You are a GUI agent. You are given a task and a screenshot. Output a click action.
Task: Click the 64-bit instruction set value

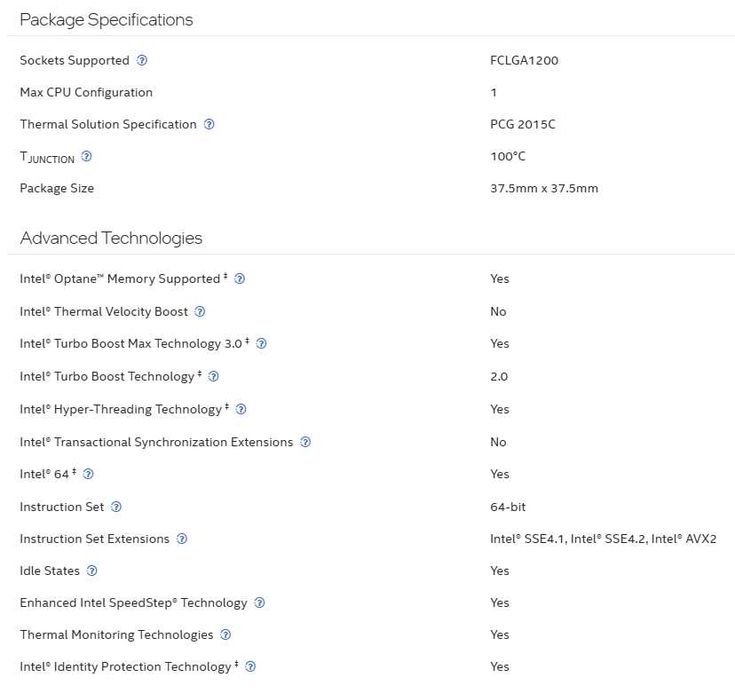(x=508, y=507)
